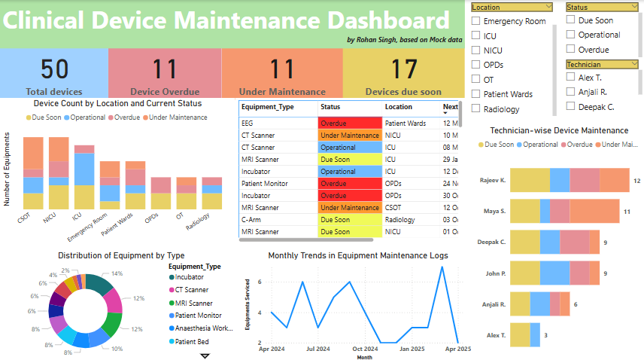Toggle the Due Soon status checkbox
Image resolution: width=644 pixels, height=363 pixels.
570,20
